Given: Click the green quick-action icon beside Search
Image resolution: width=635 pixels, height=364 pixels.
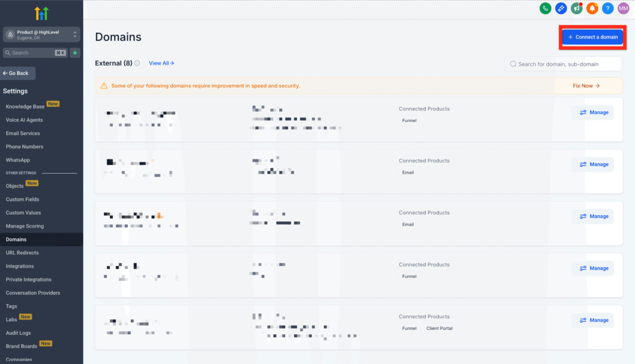Looking at the screenshot, I should pyautogui.click(x=75, y=53).
